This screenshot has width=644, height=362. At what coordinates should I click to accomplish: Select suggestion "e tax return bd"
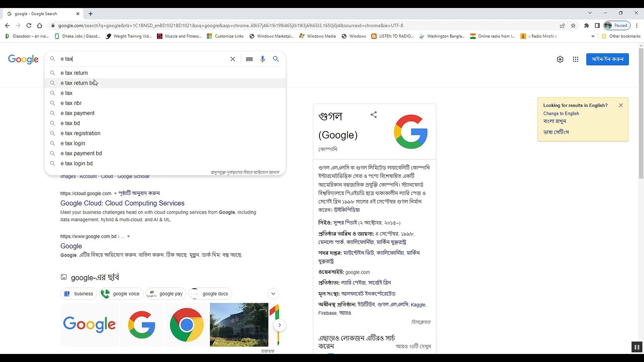(x=165, y=83)
